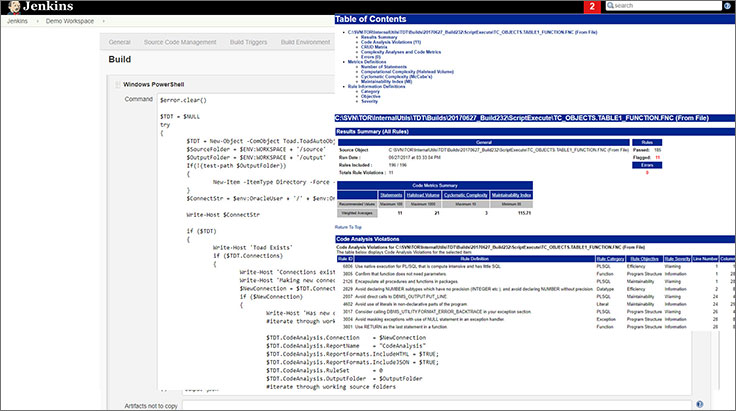Image resolution: width=736 pixels, height=411 pixels.
Task: Switch to the Source Code Management tab
Action: 180,42
